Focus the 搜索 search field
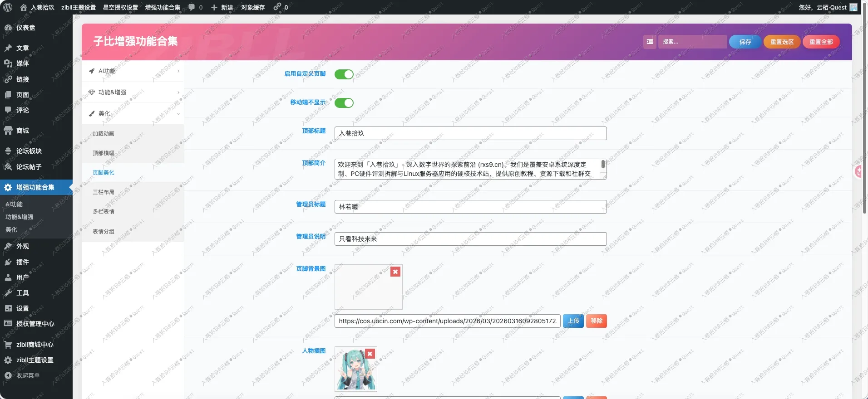 (692, 42)
